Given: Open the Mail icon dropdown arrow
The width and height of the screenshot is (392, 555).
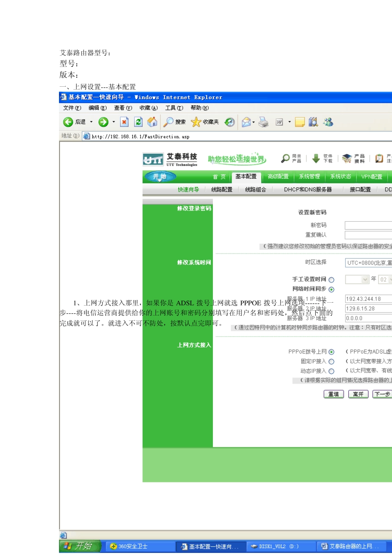Looking at the screenshot, I should click(254, 122).
